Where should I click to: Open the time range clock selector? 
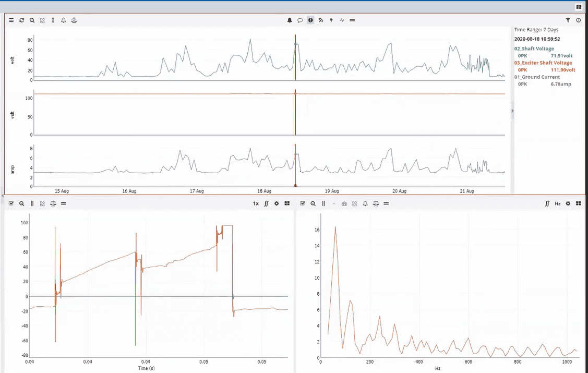578,20
